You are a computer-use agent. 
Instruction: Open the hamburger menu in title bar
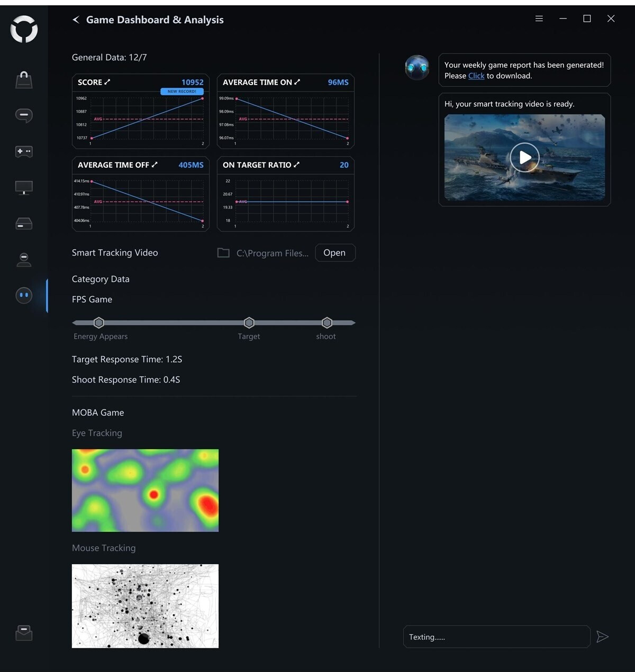(539, 19)
